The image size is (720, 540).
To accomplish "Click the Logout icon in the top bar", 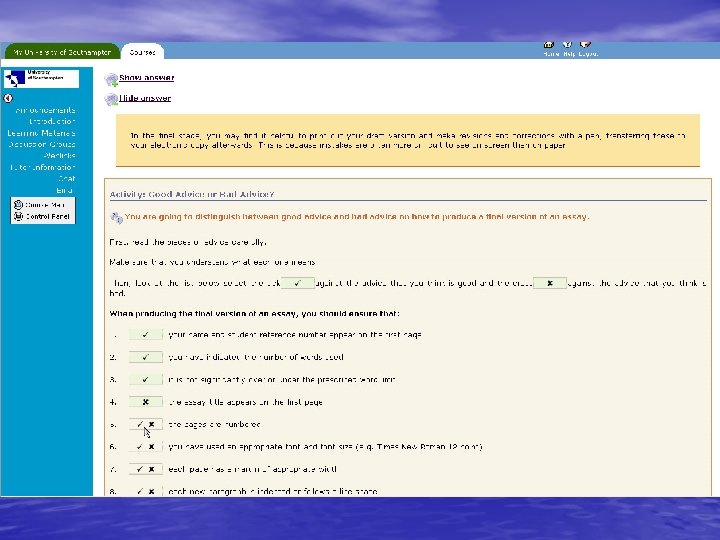I will tap(585, 45).
